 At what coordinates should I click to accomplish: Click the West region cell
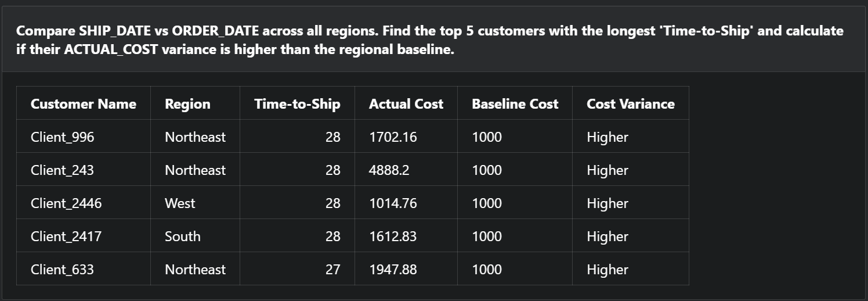click(x=180, y=203)
